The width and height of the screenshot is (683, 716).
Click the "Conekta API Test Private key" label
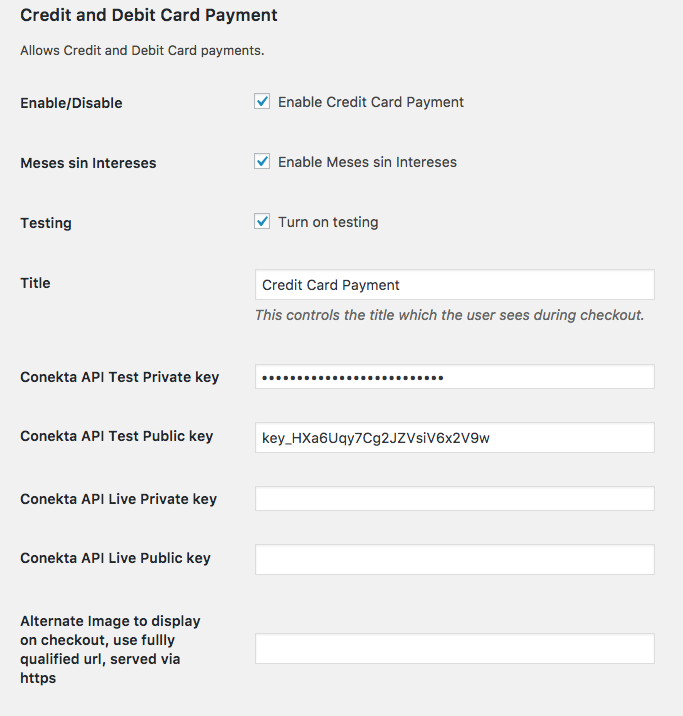point(119,377)
